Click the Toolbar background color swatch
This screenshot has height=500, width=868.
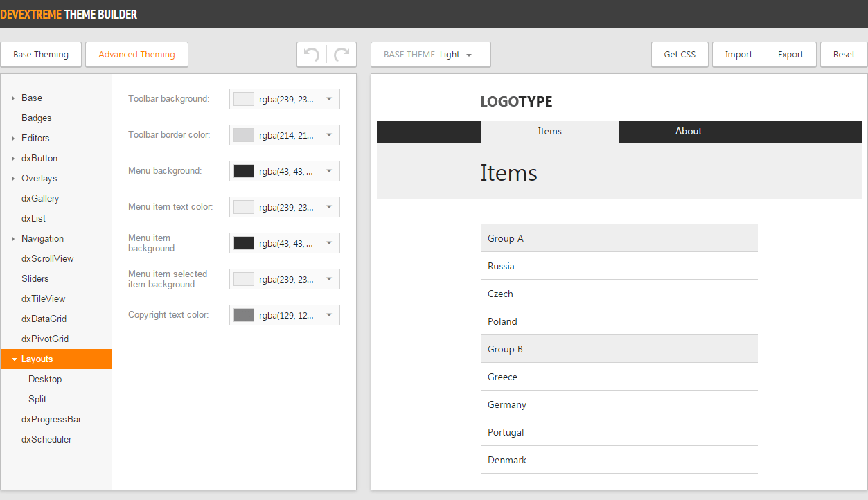tap(244, 99)
